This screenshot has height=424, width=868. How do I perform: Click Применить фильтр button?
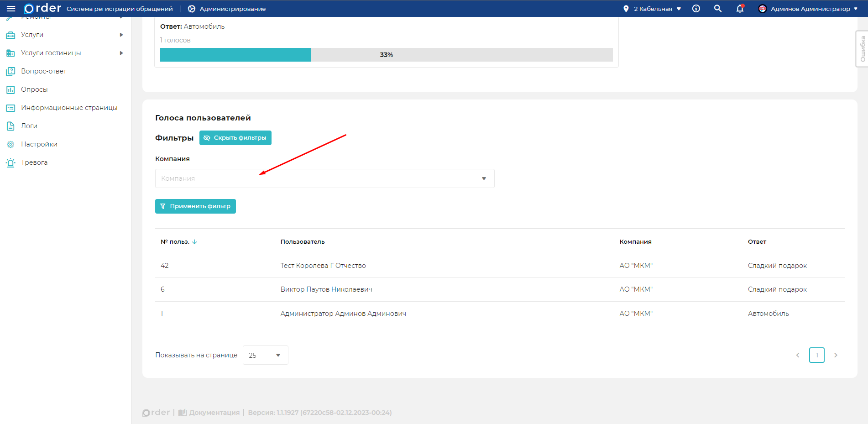[195, 206]
